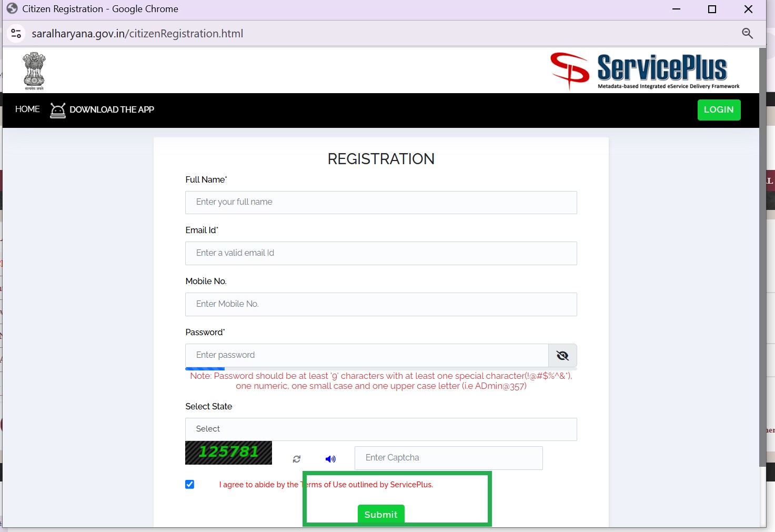This screenshot has height=532, width=775.
Task: Click the globe icon in title bar
Action: pyautogui.click(x=12, y=9)
